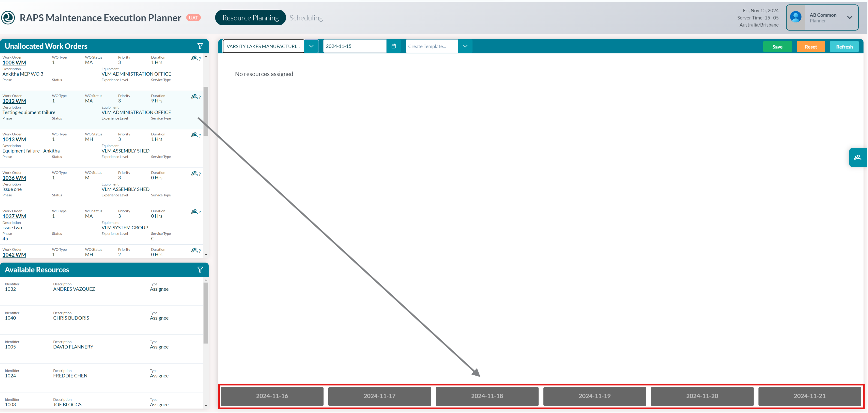
Task: Click the calendar icon beside date field
Action: (x=393, y=46)
